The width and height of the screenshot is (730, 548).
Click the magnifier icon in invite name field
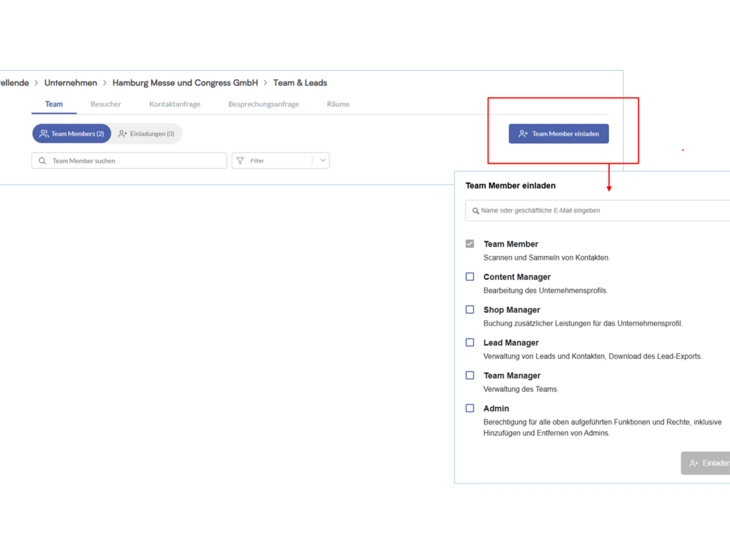coord(475,211)
